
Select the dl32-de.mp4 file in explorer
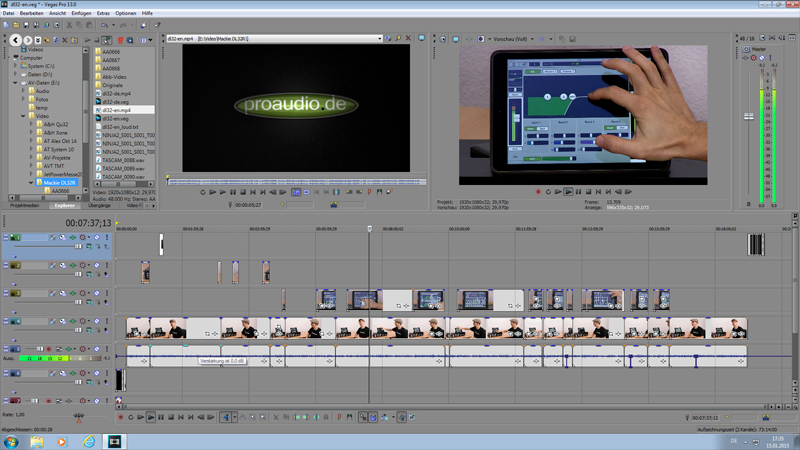(115, 101)
